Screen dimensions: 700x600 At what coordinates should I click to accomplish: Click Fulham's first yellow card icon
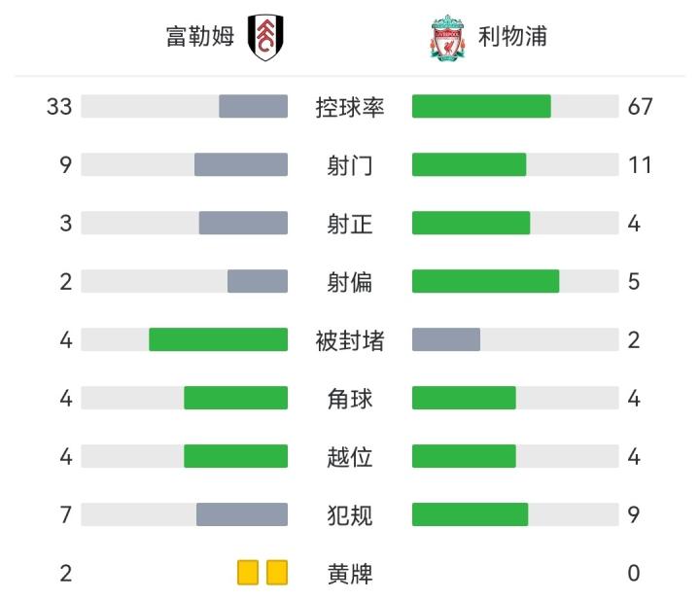[248, 573]
